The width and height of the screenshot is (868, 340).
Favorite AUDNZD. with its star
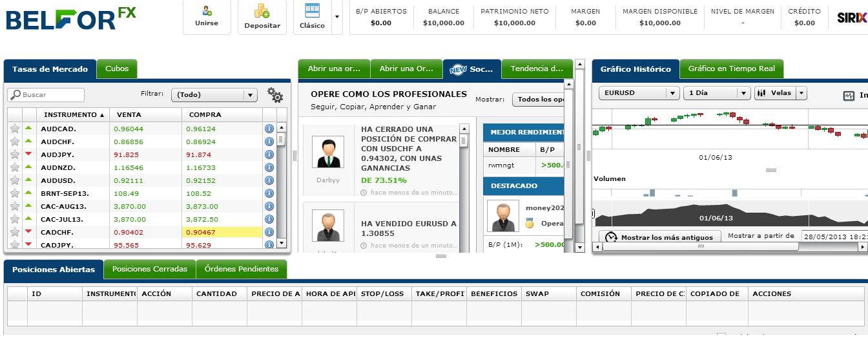tap(15, 167)
